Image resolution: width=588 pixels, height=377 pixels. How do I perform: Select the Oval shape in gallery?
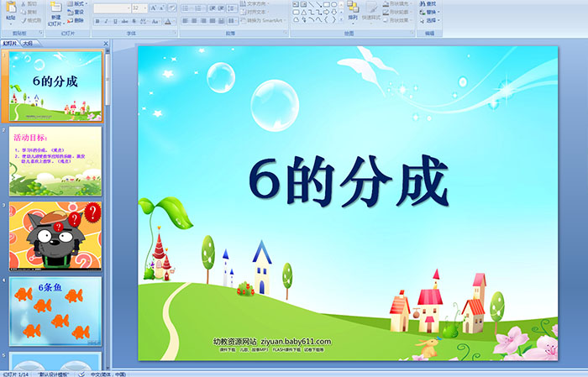333,4
